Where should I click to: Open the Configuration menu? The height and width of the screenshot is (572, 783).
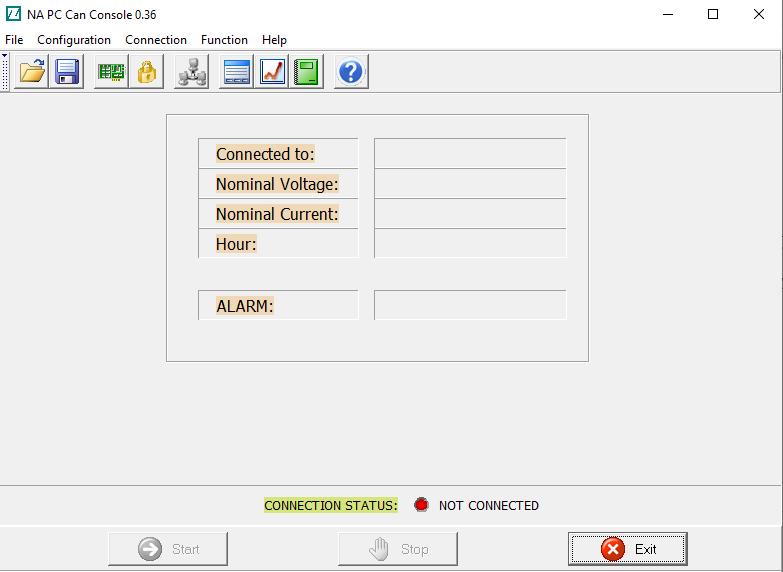tap(74, 40)
